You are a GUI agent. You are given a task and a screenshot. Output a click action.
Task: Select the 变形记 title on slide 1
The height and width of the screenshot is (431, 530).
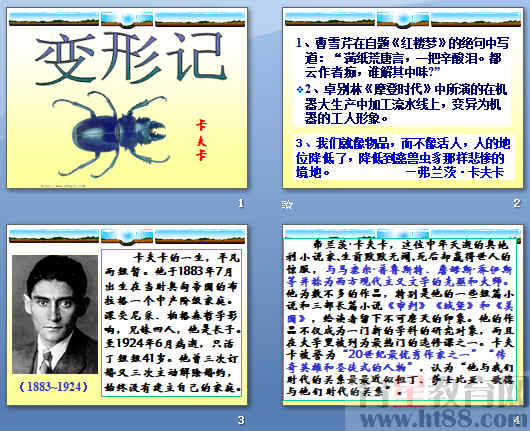coord(131,58)
